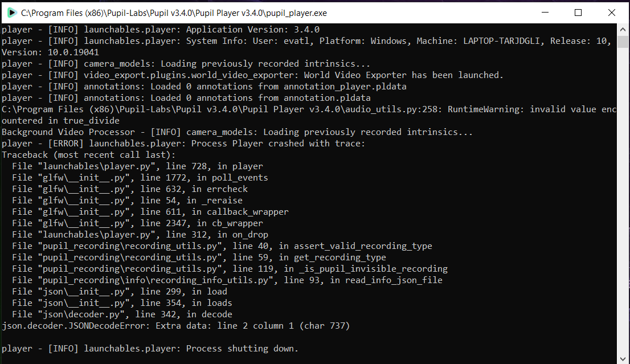Click the on_drop traceback line

[140, 235]
